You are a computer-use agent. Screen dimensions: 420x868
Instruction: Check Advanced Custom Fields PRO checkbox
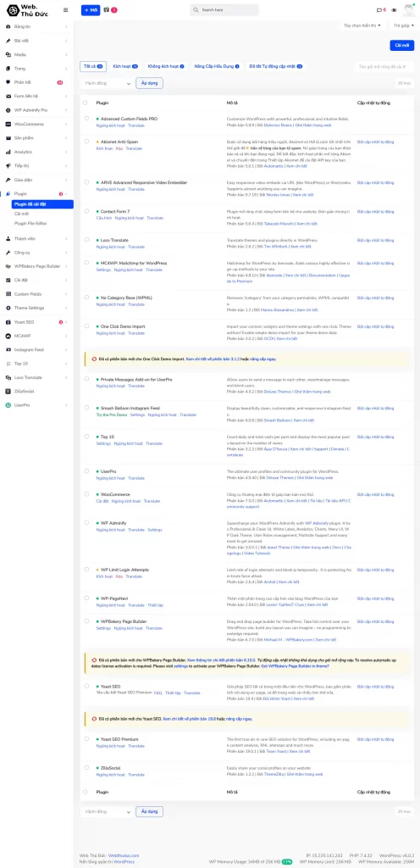pos(86,119)
